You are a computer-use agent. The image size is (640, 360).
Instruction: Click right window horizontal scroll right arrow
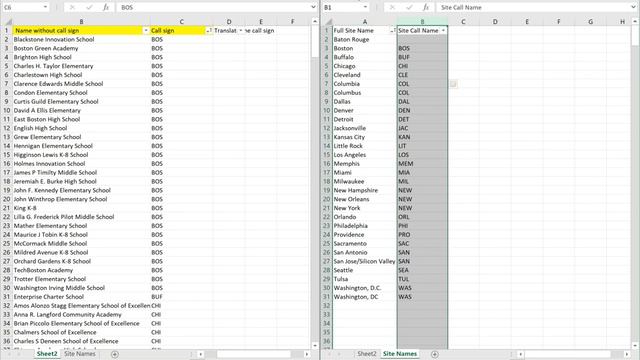pyautogui.click(x=627, y=354)
